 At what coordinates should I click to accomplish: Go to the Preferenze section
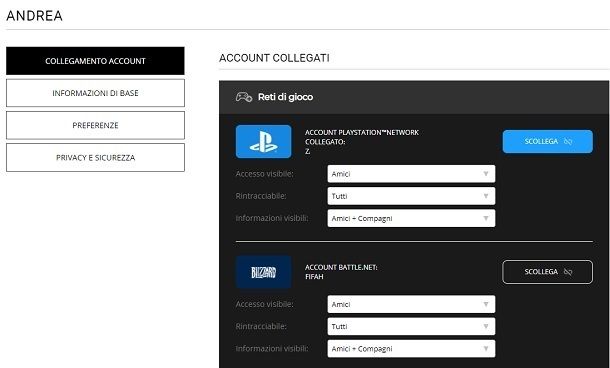pos(95,125)
